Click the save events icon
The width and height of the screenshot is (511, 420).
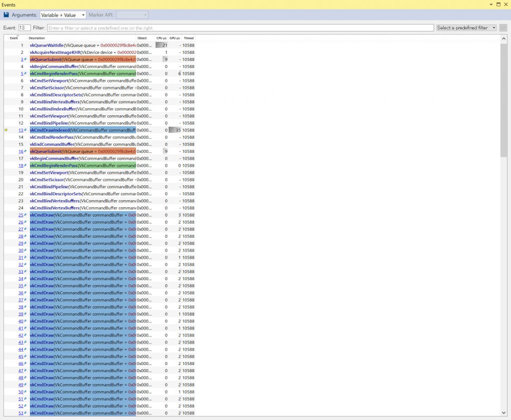tap(6, 14)
